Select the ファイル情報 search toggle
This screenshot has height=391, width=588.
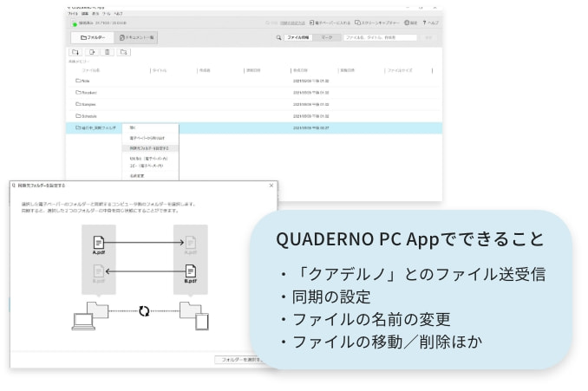[299, 38]
